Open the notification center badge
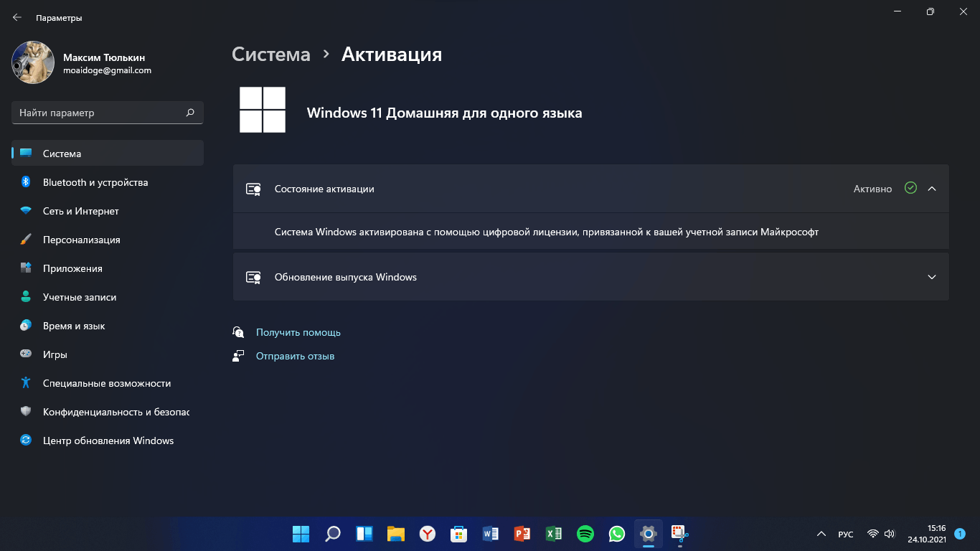 960,534
